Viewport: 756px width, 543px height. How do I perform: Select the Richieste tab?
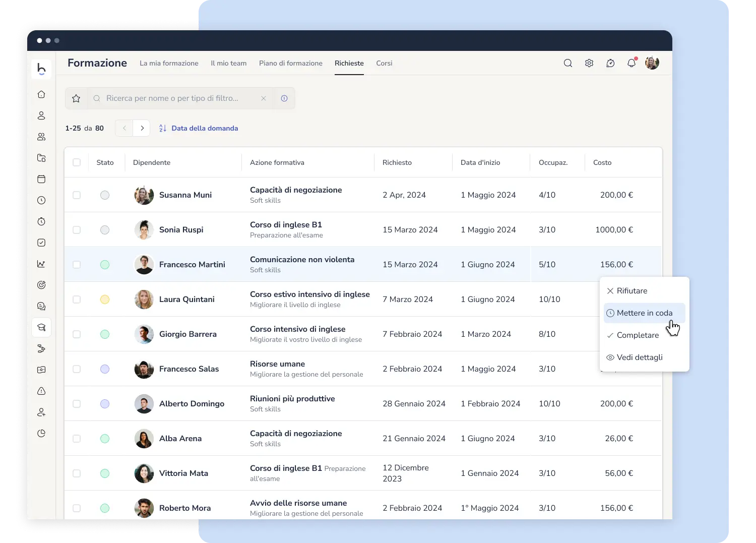(349, 63)
